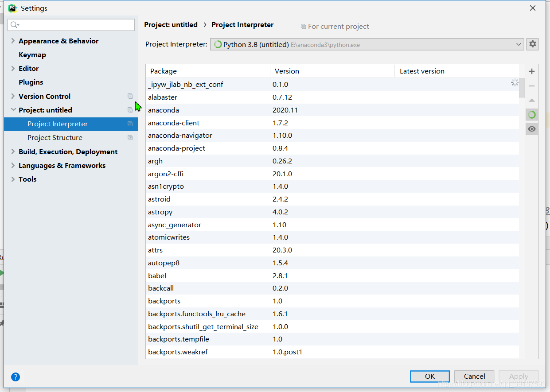The width and height of the screenshot is (550, 392).
Task: Click the For current project icon
Action: coord(303,27)
